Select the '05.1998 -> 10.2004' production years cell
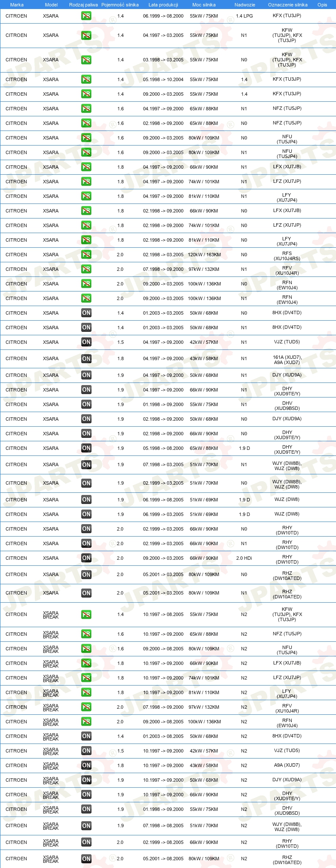Screen dimensions: 336x868 [163, 79]
